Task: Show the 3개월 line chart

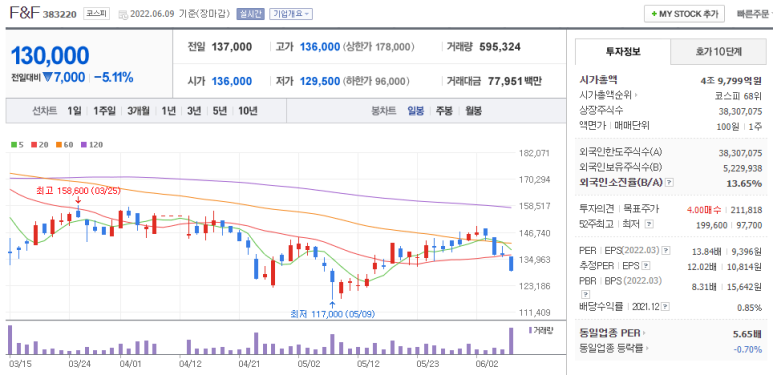Action: [x=139, y=111]
